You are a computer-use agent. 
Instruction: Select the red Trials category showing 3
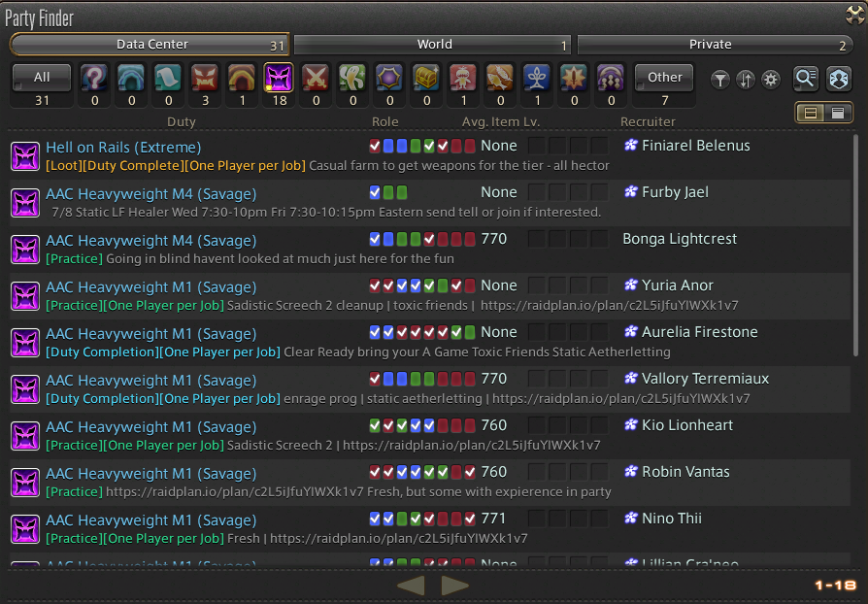(205, 78)
